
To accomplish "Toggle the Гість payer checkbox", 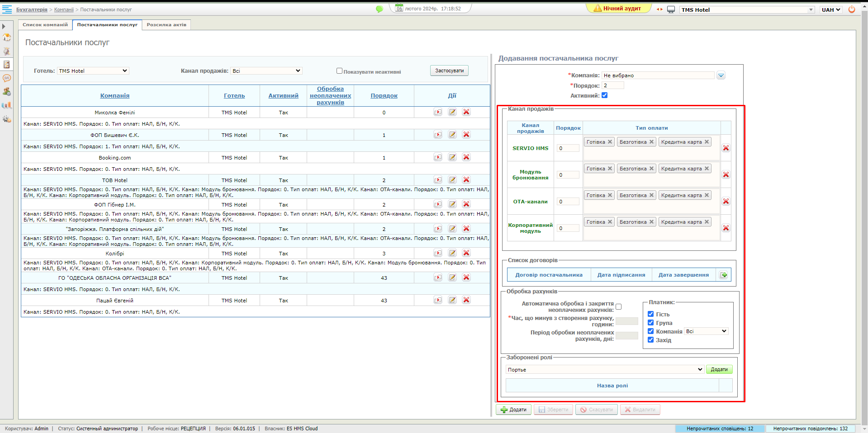I will [650, 314].
